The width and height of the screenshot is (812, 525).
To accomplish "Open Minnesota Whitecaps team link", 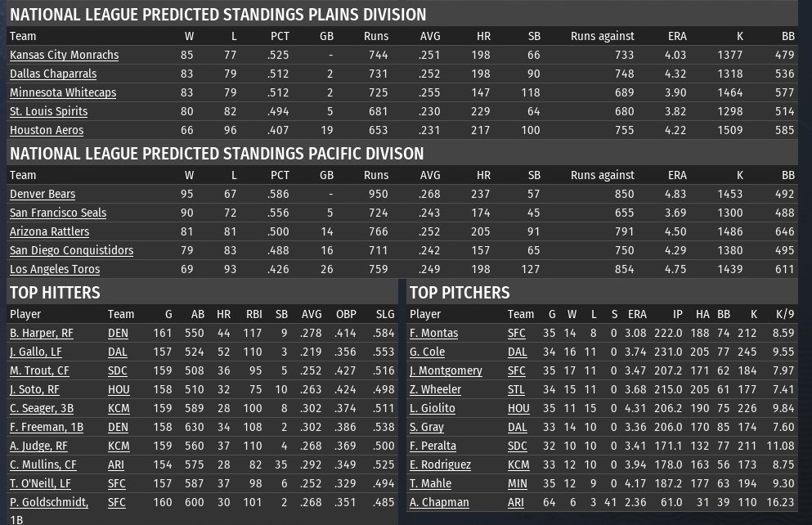I will pyautogui.click(x=63, y=92).
